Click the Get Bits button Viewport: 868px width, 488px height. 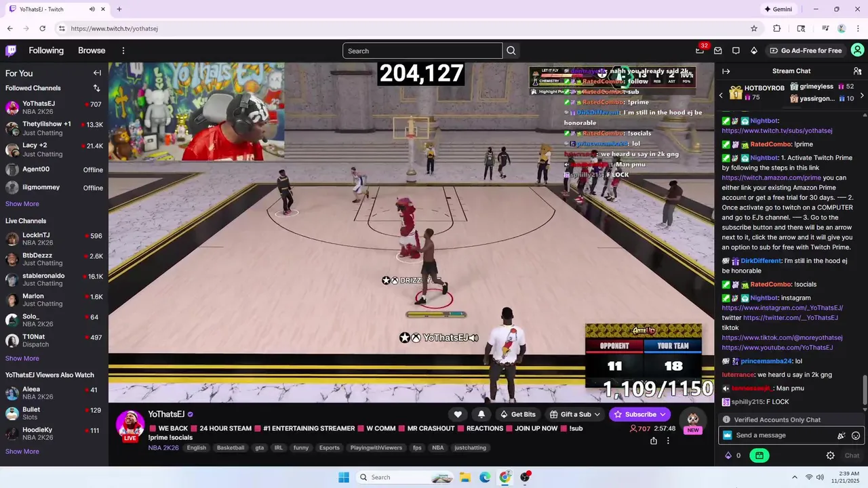[517, 414]
